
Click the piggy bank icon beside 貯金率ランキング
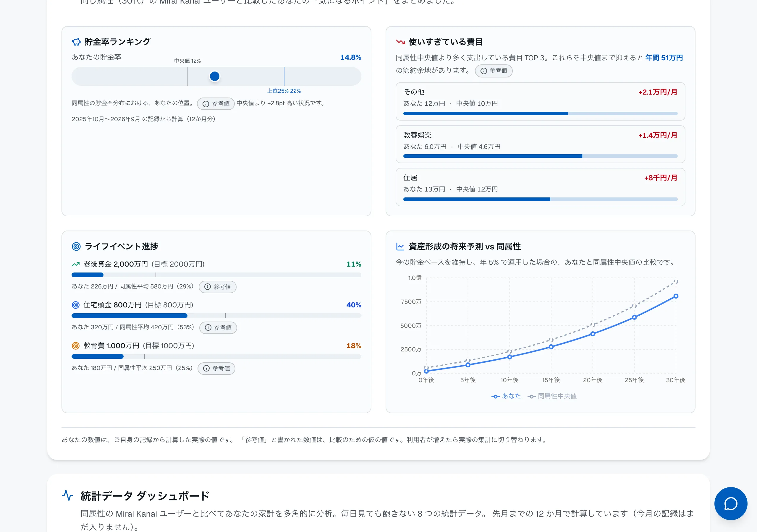point(76,42)
